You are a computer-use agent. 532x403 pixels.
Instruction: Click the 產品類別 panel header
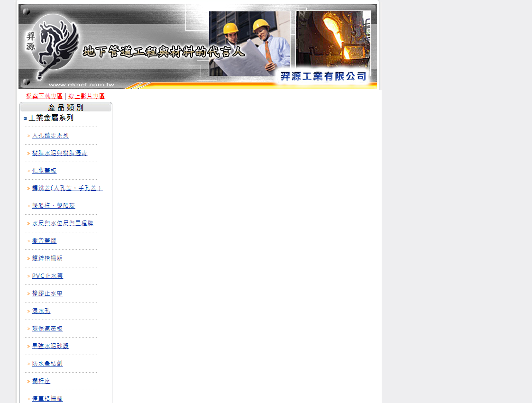(66, 108)
